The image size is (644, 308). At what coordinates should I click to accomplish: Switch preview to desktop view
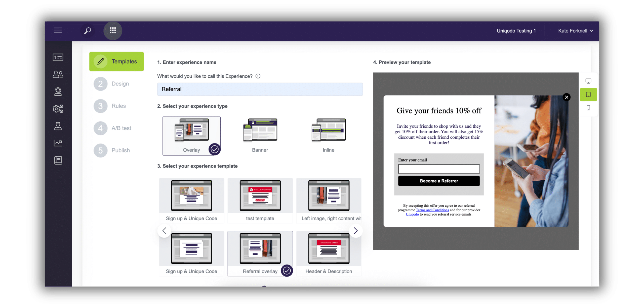click(588, 81)
